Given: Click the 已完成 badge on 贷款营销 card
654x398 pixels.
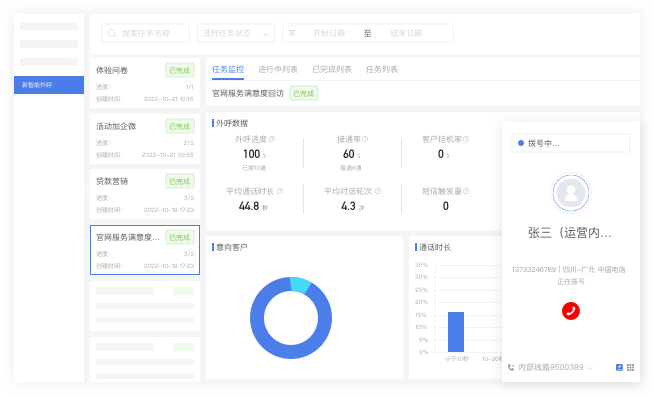Looking at the screenshot, I should (180, 181).
